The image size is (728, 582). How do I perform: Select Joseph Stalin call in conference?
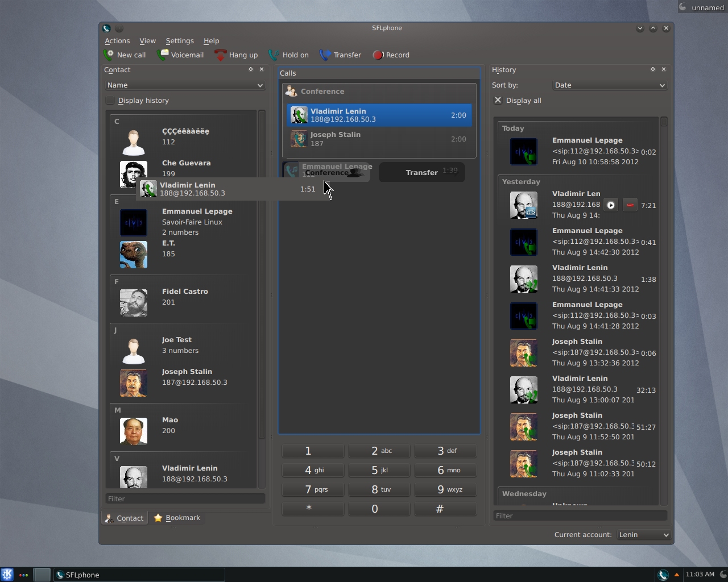click(379, 139)
